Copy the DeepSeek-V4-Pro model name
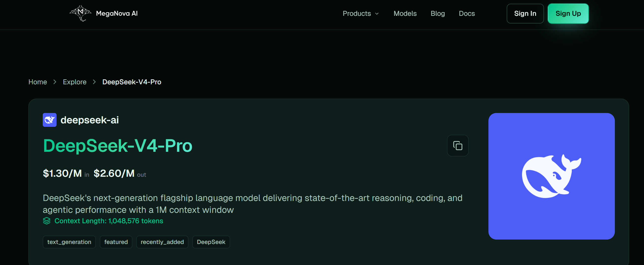 458,146
